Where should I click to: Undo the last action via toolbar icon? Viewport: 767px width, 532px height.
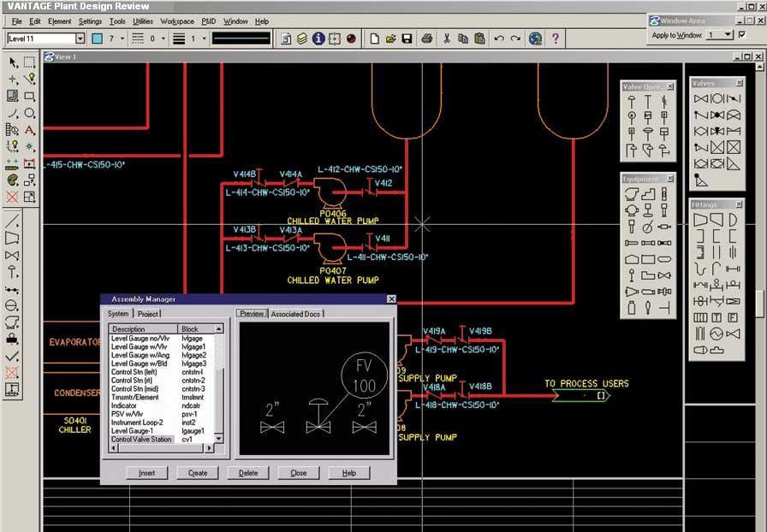coord(500,38)
